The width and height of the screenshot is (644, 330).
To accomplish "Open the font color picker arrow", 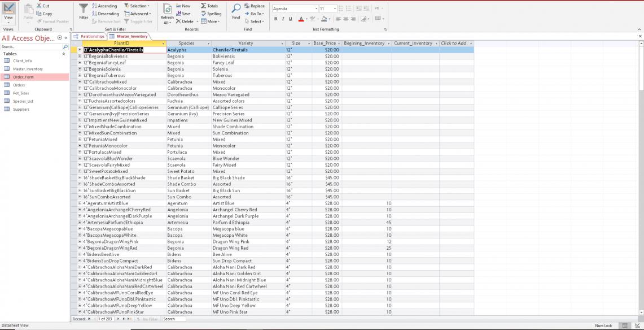I will pos(307,18).
